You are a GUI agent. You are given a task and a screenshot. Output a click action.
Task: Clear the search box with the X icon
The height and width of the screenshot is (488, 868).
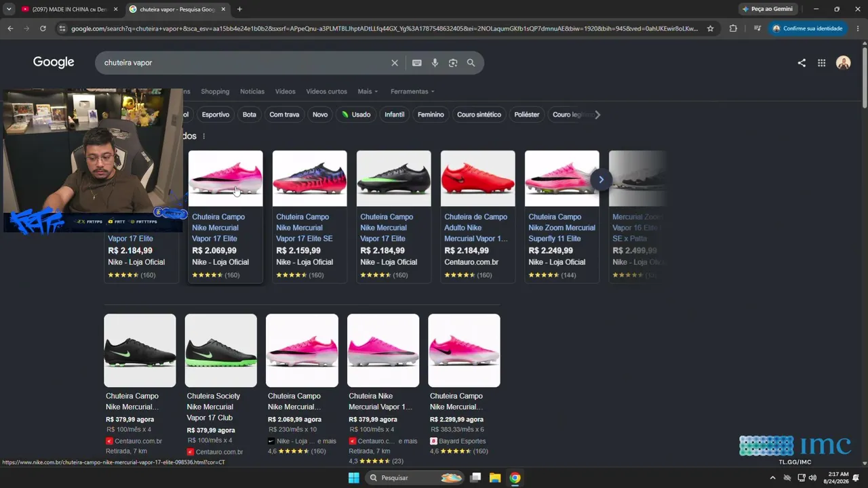[395, 63]
